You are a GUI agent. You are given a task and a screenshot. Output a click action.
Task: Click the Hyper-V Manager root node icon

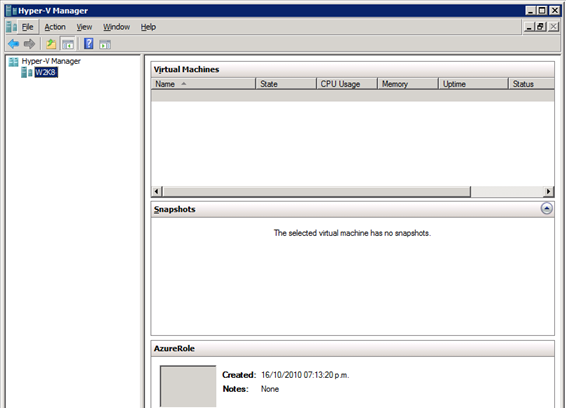point(14,62)
